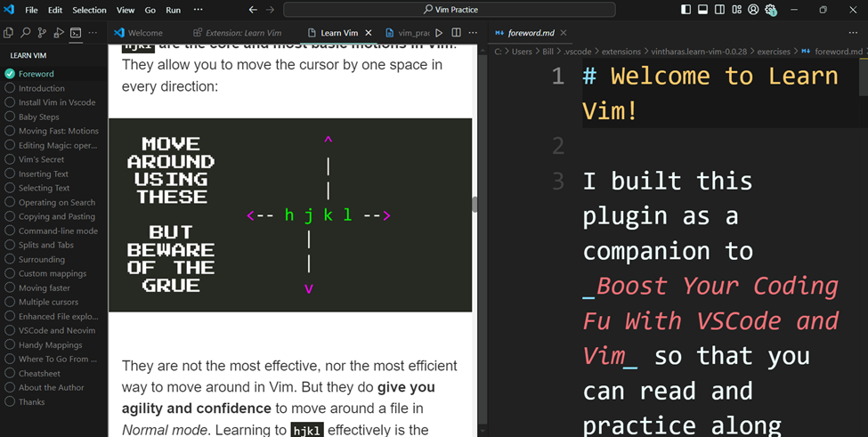Open the File menu

31,10
